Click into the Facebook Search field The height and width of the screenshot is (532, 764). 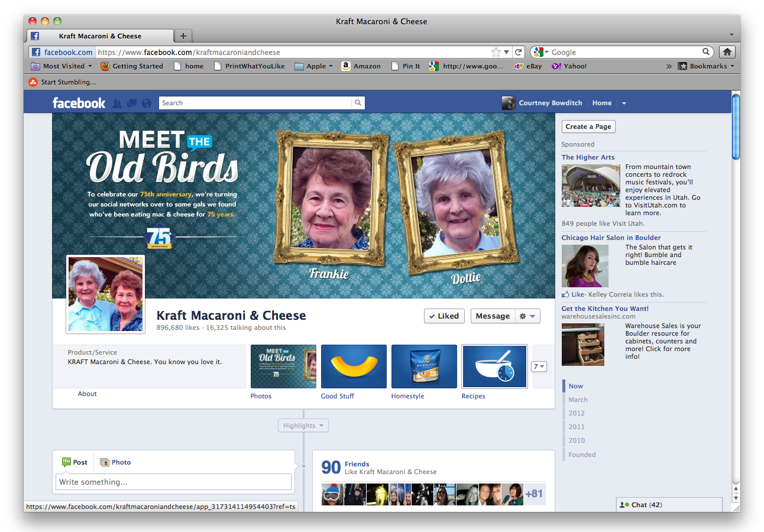coord(255,103)
